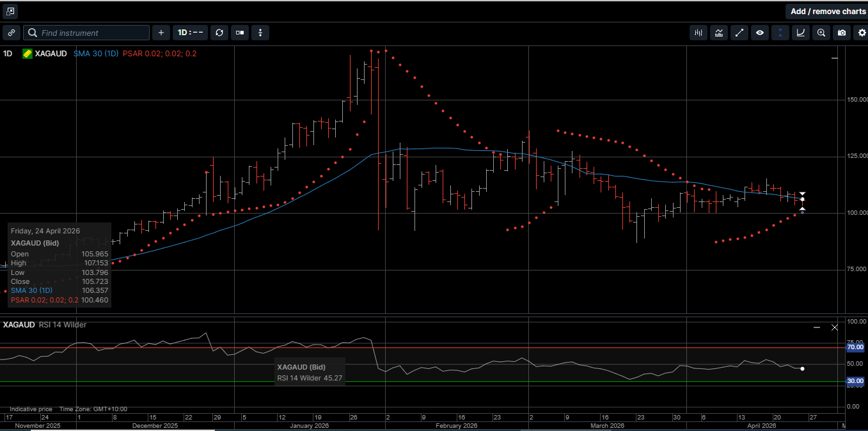
Task: Activate the zoom-in magnifier tool
Action: [x=821, y=33]
